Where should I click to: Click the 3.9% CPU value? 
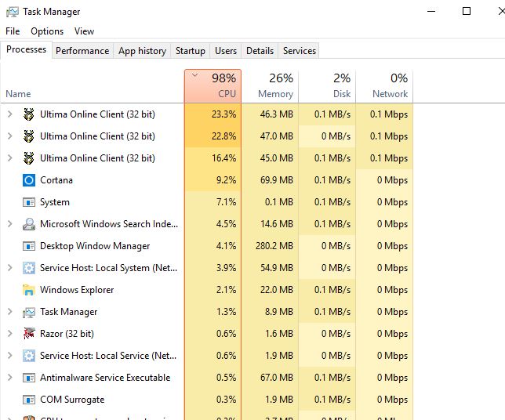[227, 268]
